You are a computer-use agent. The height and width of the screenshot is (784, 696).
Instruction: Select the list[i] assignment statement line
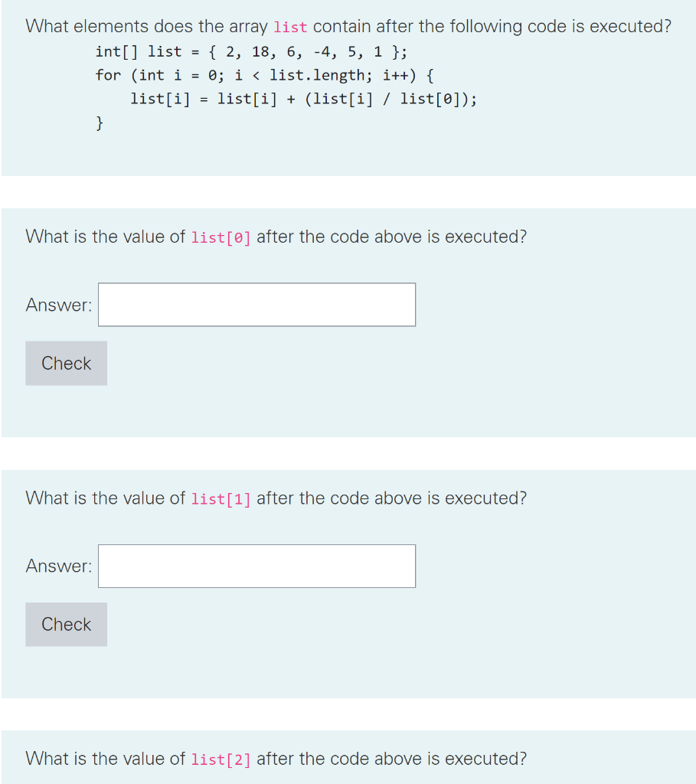click(304, 99)
